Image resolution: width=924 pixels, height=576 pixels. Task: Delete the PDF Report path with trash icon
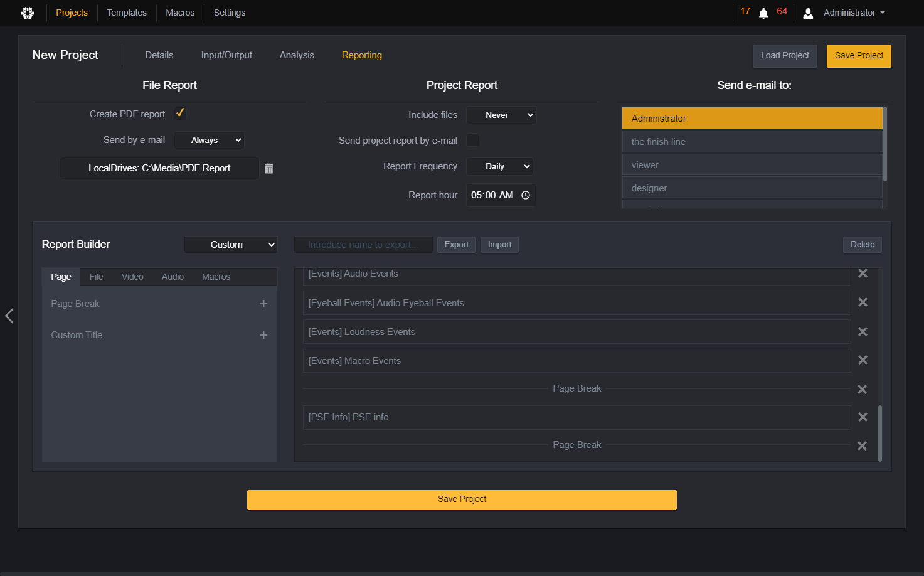[x=269, y=168]
